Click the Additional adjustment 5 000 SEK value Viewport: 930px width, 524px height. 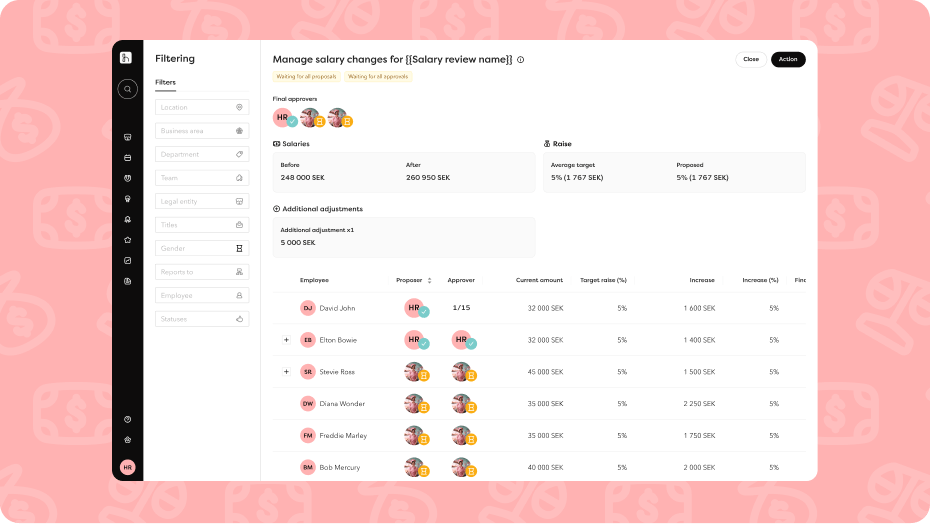pos(298,243)
